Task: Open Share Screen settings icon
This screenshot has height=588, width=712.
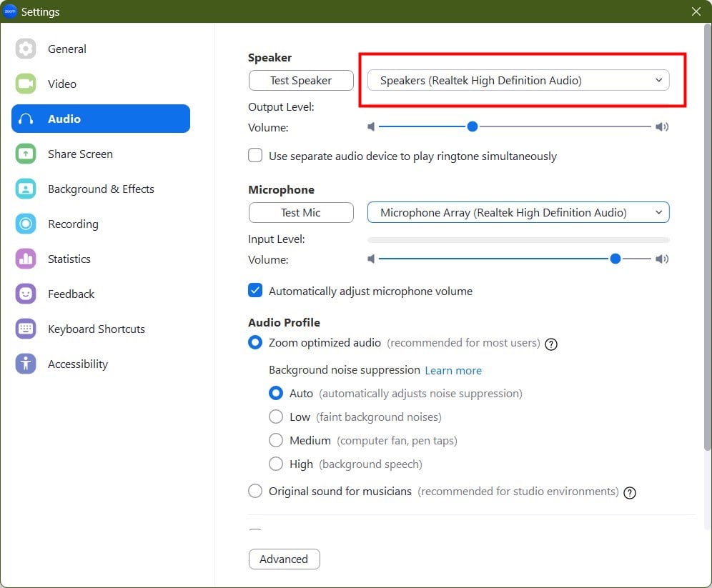Action: coord(26,154)
